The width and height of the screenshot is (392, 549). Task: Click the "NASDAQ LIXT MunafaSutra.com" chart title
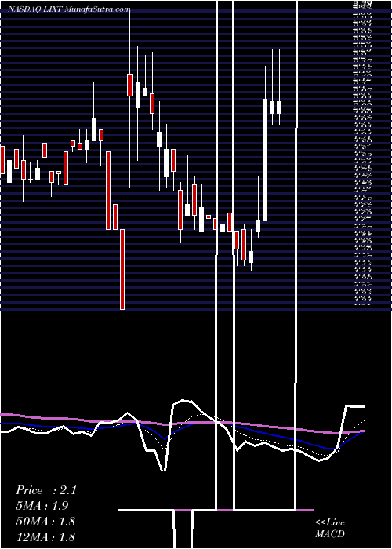(x=69, y=9)
